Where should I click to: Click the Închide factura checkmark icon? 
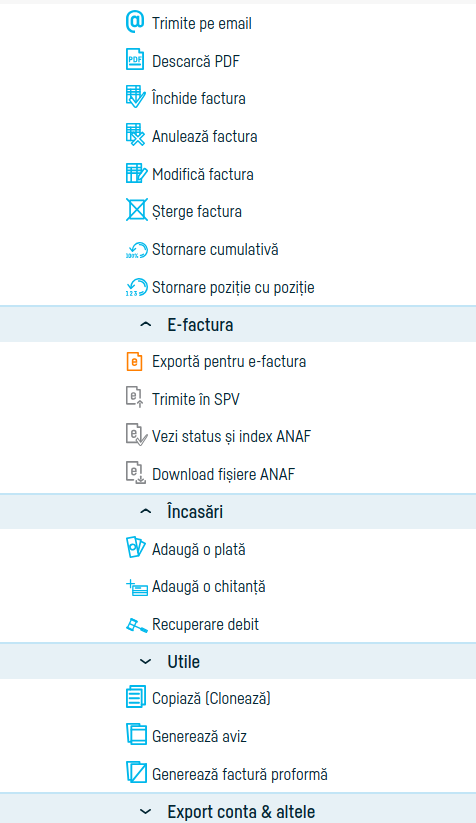[135, 98]
